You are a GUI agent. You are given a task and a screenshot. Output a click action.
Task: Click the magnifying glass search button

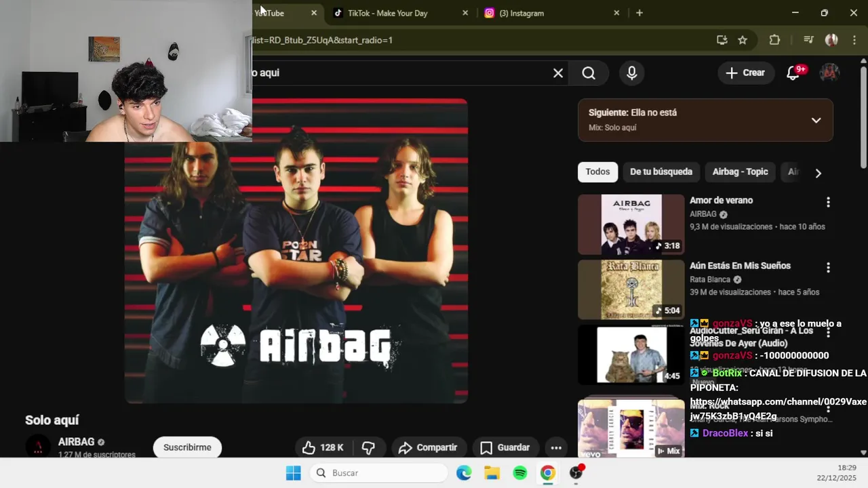[589, 73]
